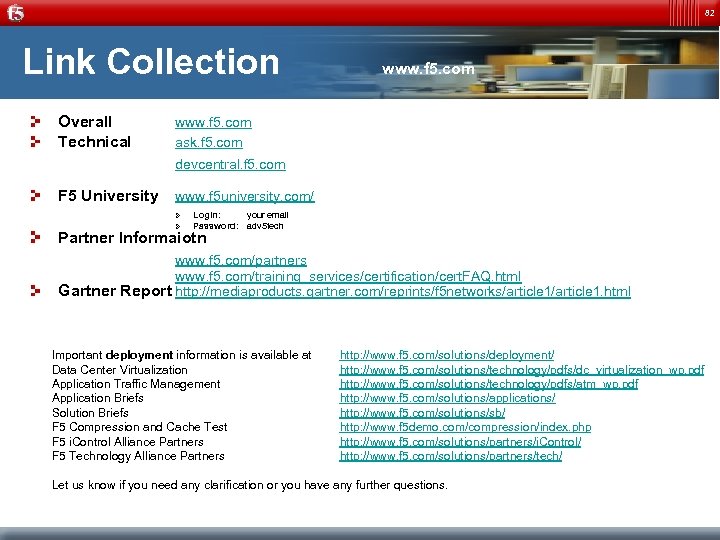Screen dimensions: 720x540
Task: Open the solutions/partners/iControl/ link
Action: pos(460,442)
